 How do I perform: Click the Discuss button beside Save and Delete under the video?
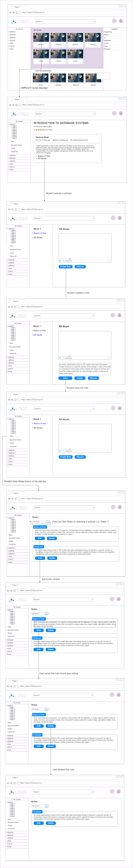coord(93,378)
